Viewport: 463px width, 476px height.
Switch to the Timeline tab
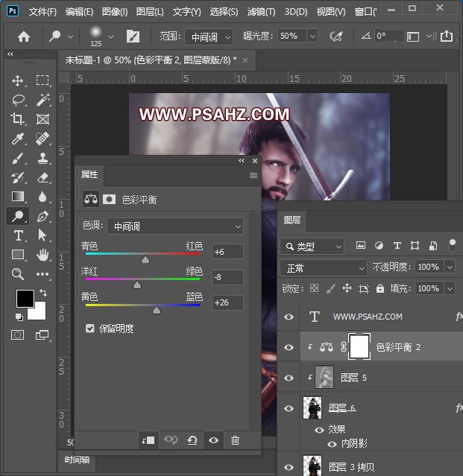point(77,460)
